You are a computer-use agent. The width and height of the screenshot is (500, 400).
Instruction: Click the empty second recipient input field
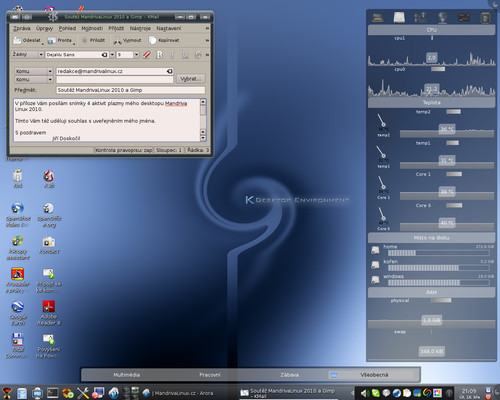(115, 80)
